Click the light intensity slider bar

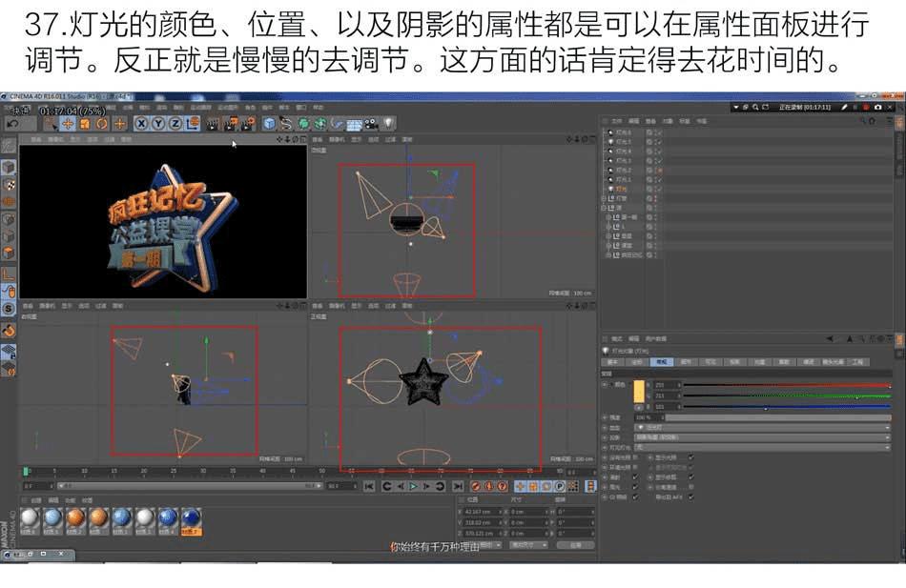pos(777,417)
